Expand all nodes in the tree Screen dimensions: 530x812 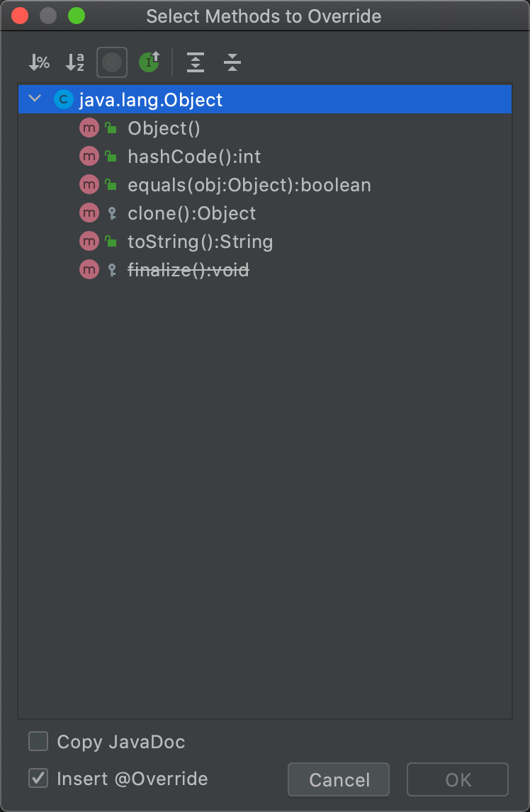pyautogui.click(x=196, y=63)
